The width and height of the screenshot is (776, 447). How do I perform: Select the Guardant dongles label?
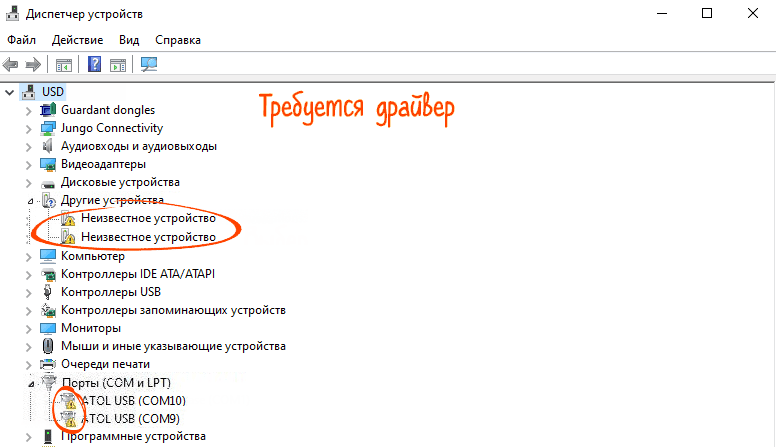(x=108, y=110)
